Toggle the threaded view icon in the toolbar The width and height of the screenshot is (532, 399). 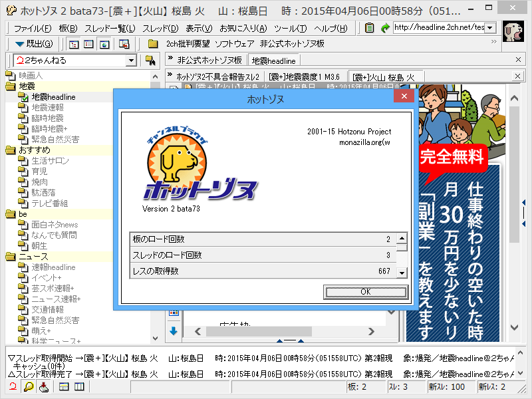pos(88,44)
